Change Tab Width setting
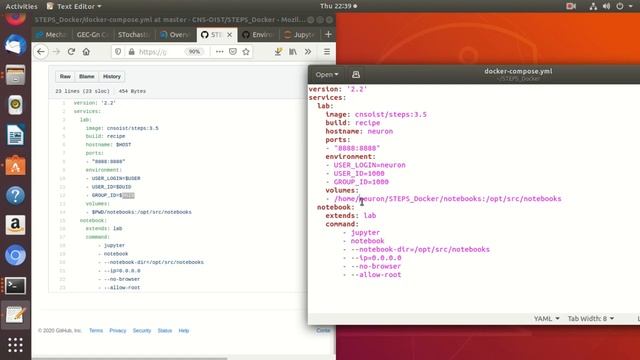 point(591,318)
